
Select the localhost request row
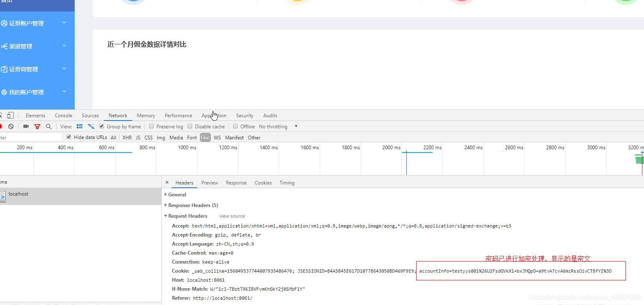(18, 194)
